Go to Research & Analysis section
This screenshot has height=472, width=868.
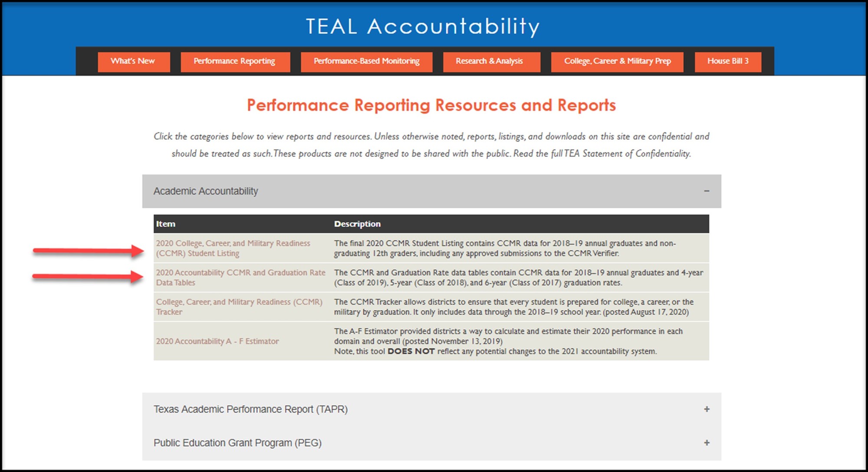[x=489, y=61]
